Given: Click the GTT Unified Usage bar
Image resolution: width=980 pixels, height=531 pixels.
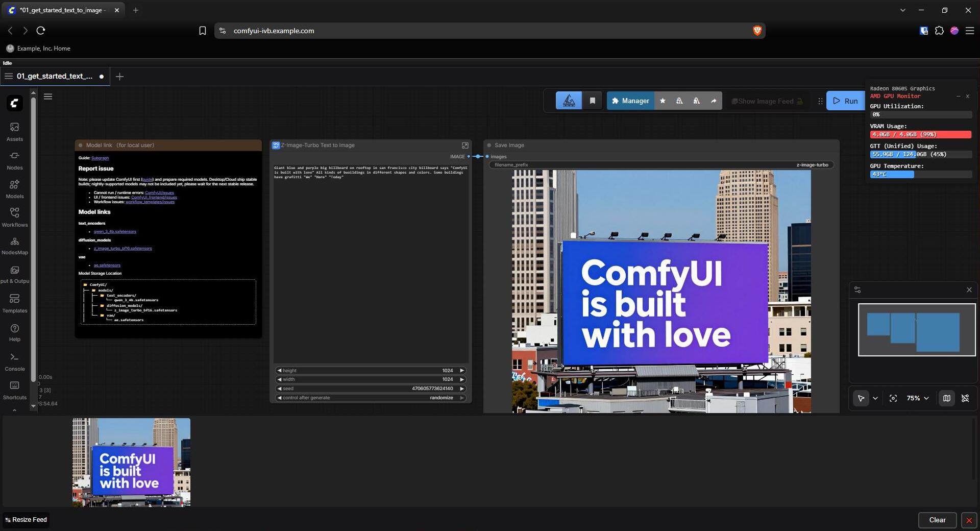Looking at the screenshot, I should [921, 154].
